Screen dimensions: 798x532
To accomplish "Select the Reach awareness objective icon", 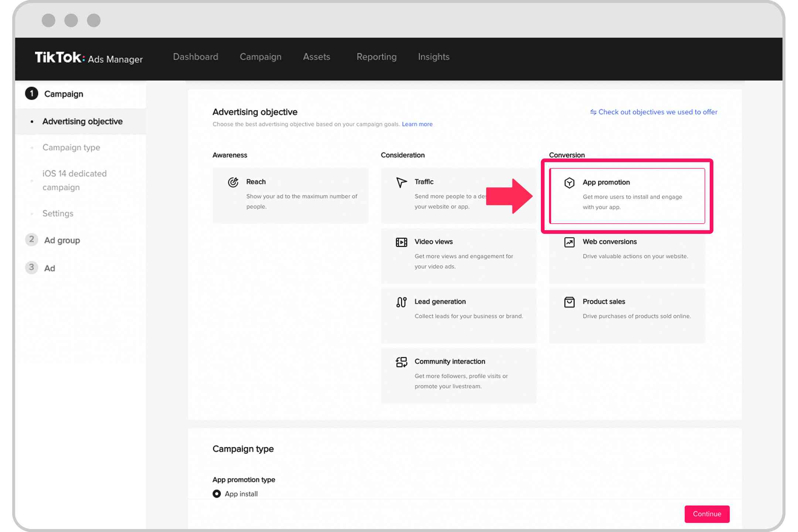I will [234, 182].
